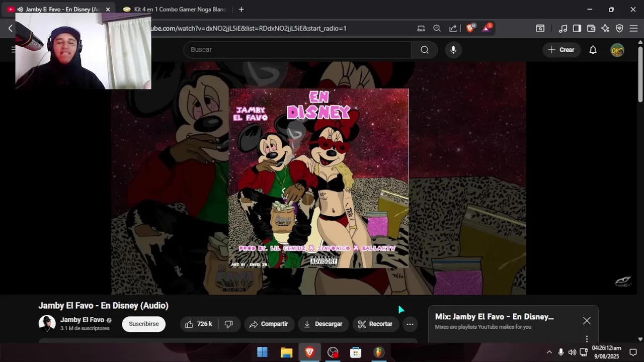The image size is (644, 362).
Task: Open the install/cast icon in address bar
Action: (421, 29)
